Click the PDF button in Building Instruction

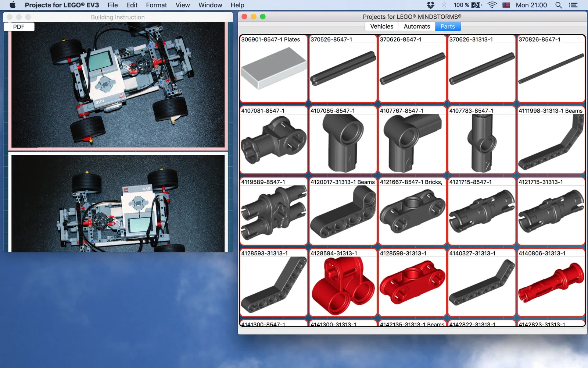tap(19, 27)
